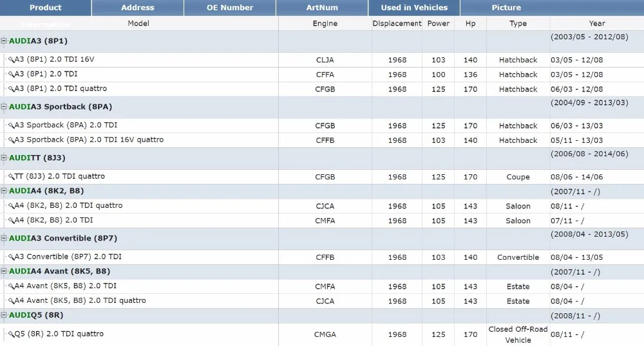The height and width of the screenshot is (346, 644).
Task: Click magnifier icon for A4 (8K2, B8) 2.0 TDI quattro
Action: pyautogui.click(x=11, y=206)
